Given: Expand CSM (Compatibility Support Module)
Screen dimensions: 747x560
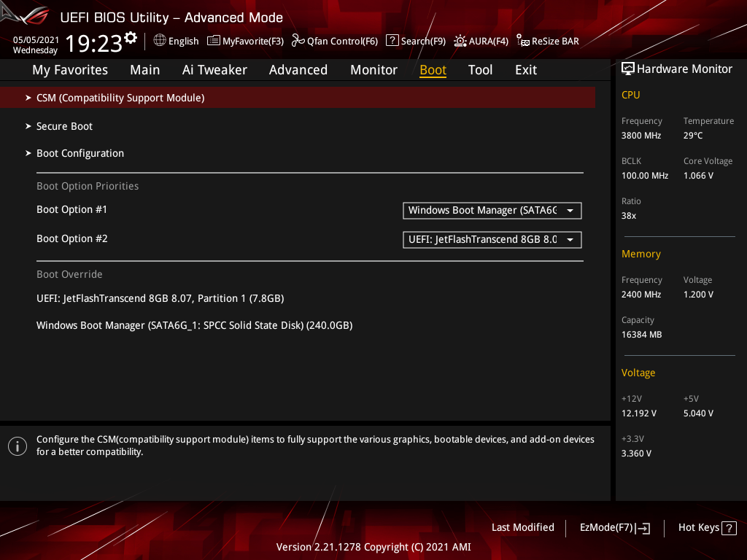Looking at the screenshot, I should point(298,98).
